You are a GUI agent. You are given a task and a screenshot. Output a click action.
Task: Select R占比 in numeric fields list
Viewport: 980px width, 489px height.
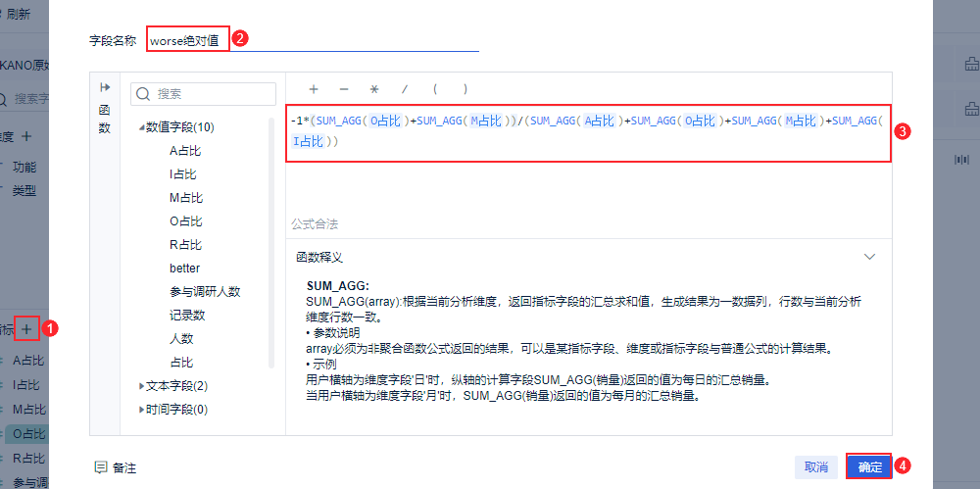point(185,245)
